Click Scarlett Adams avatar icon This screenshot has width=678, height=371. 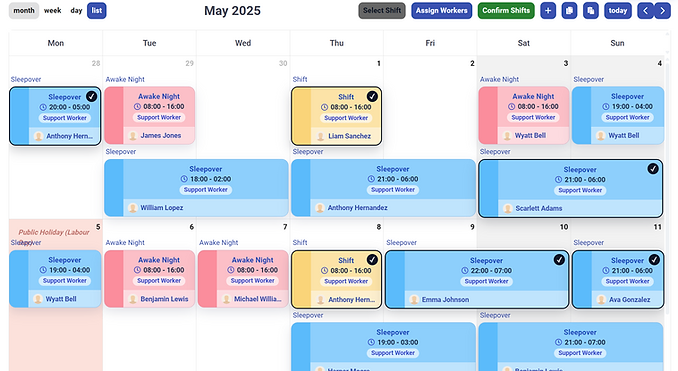point(508,208)
